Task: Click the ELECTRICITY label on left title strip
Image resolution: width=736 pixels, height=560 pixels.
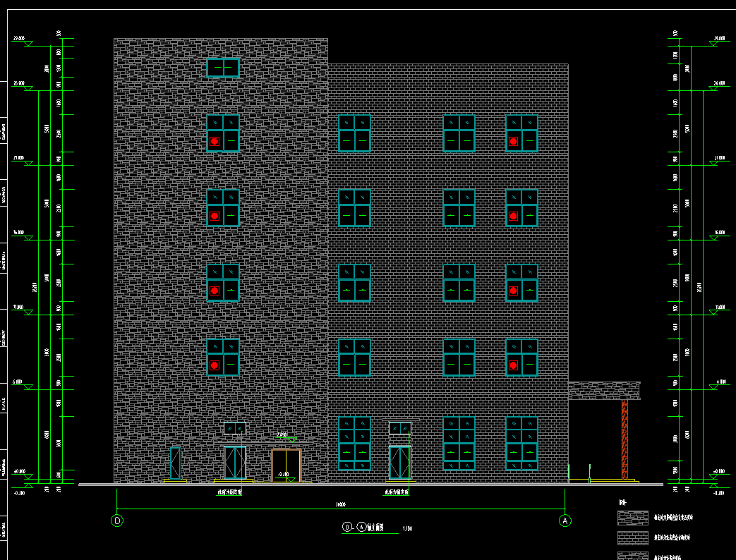Action: [x=4, y=339]
